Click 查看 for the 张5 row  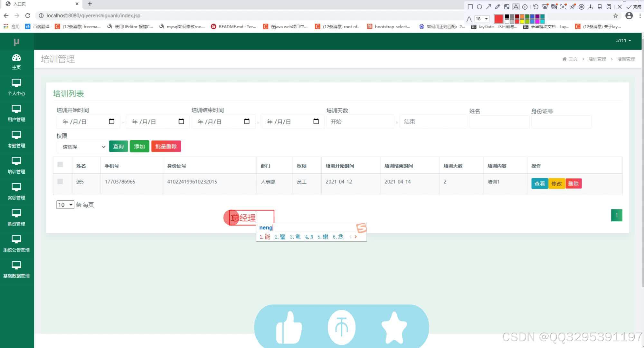pos(540,184)
